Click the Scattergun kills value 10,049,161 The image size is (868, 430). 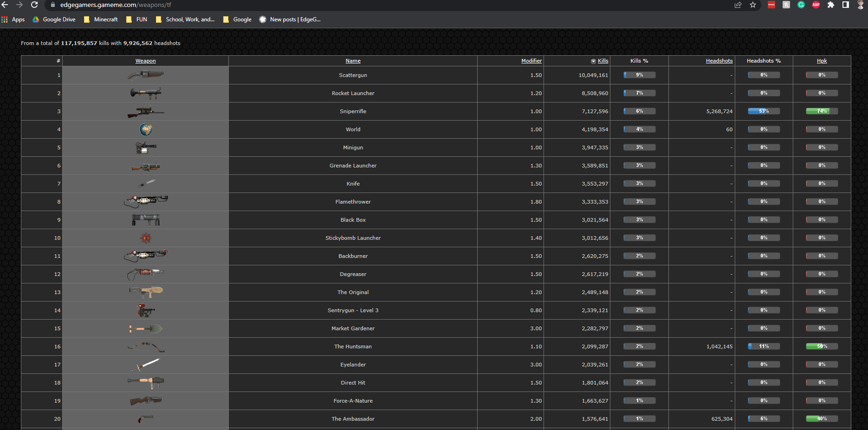click(x=593, y=75)
